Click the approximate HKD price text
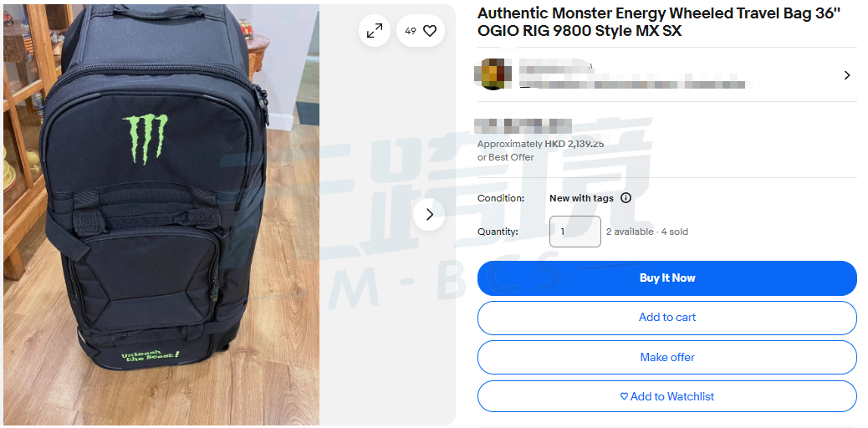868x428 pixels. pos(540,144)
